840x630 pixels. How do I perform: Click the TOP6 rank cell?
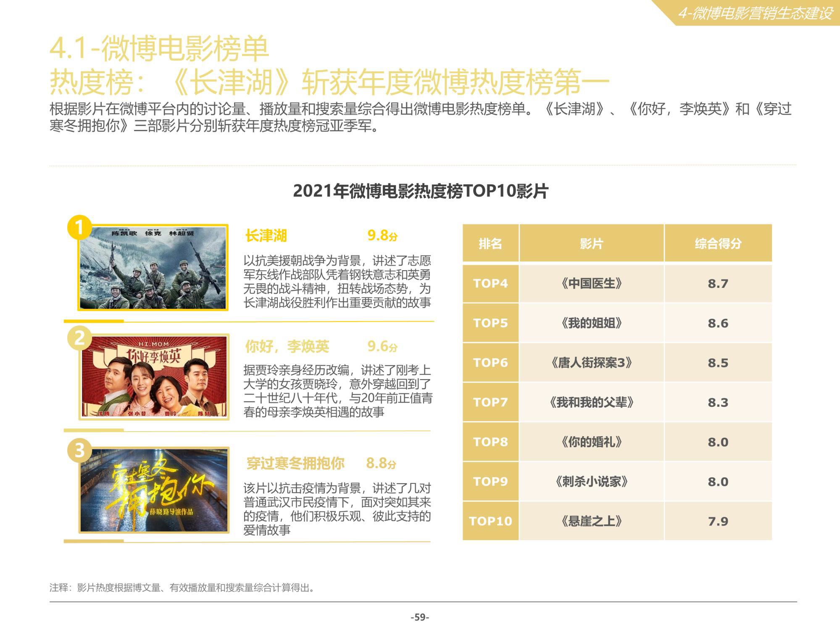490,362
